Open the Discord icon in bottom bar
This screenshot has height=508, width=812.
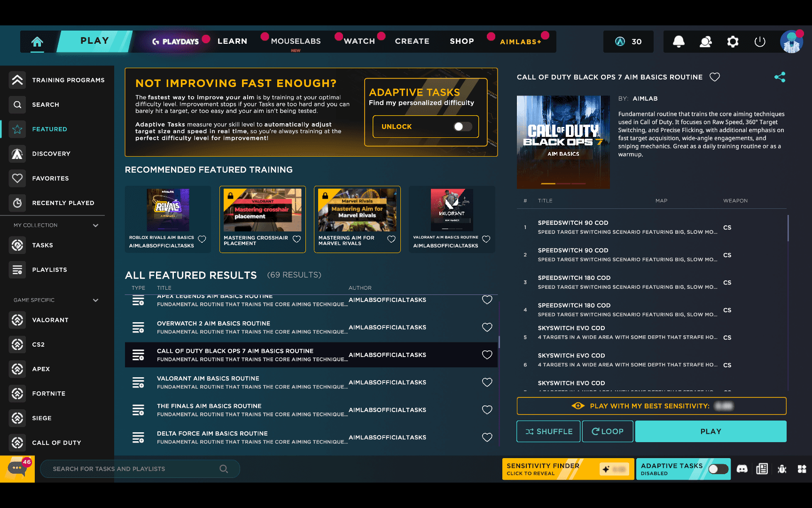[742, 469]
